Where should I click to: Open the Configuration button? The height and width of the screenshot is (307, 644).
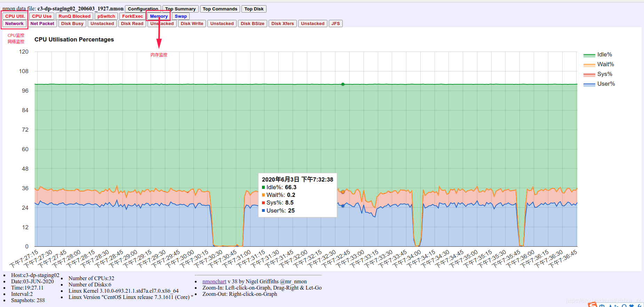pos(143,9)
